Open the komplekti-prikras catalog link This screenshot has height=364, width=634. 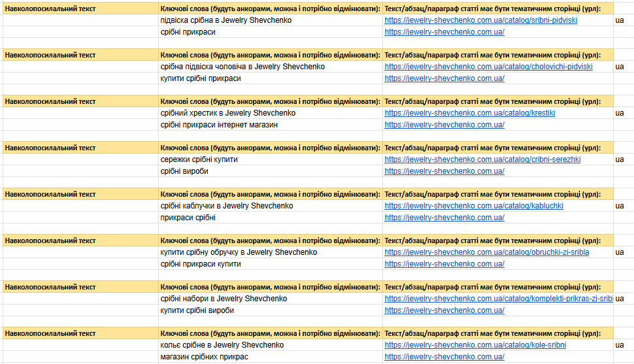tap(499, 299)
